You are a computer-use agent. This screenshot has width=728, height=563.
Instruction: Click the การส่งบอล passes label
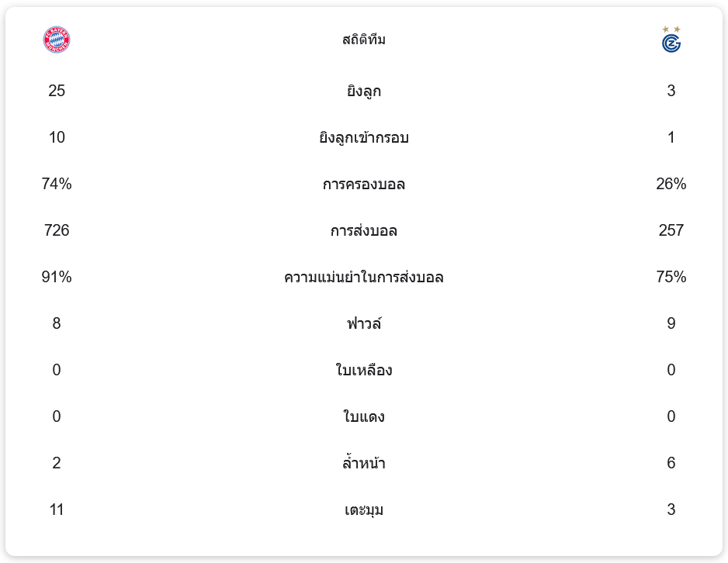pos(364,231)
